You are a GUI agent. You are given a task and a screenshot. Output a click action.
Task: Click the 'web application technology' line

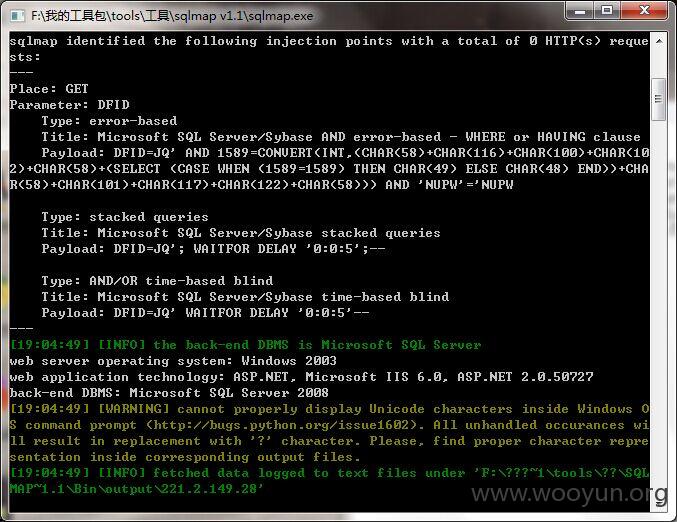coord(301,376)
